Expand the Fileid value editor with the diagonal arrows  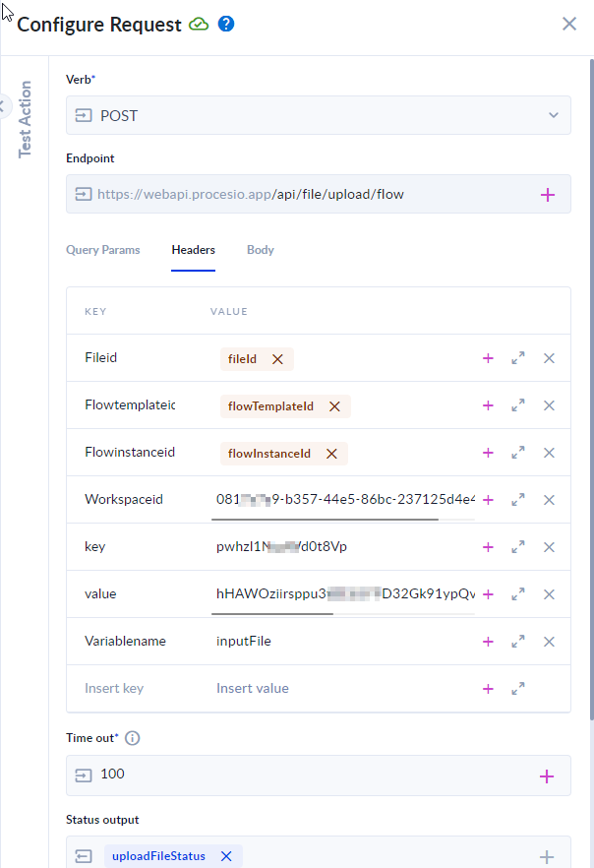point(518,358)
